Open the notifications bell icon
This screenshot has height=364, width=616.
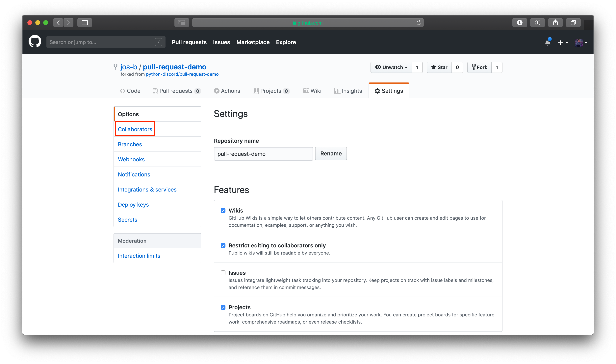(547, 42)
